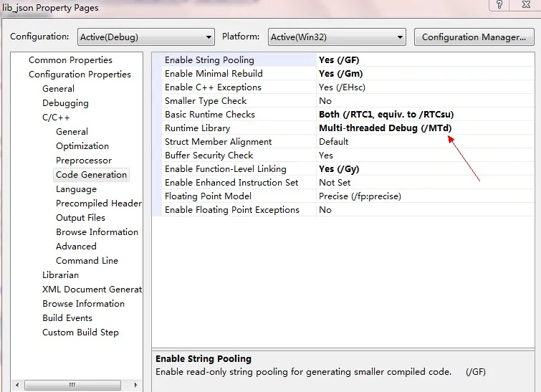Viewport: 541px width, 392px height.
Task: Select the Floating Point Model property
Action: click(239, 196)
